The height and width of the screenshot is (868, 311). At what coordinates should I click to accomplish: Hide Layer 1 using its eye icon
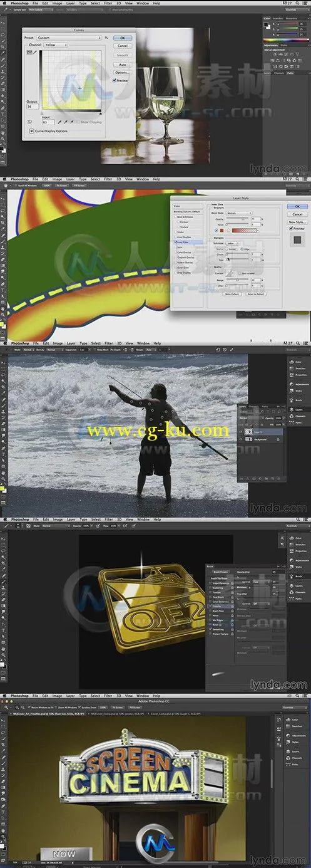[241, 432]
